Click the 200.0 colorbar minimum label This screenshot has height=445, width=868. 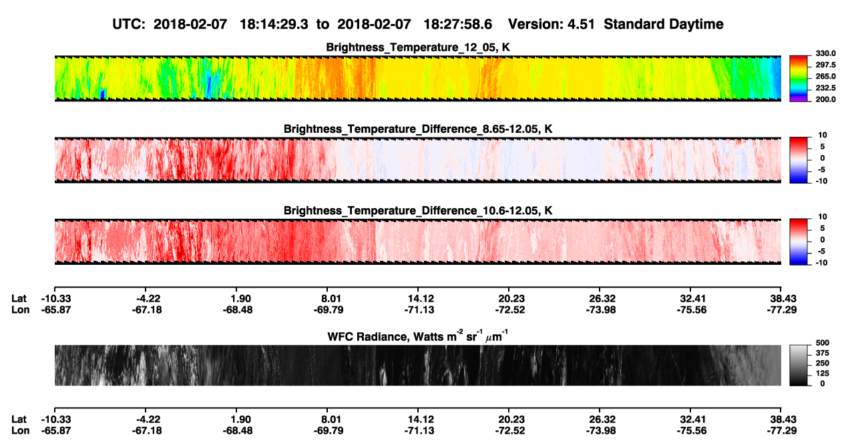825,99
